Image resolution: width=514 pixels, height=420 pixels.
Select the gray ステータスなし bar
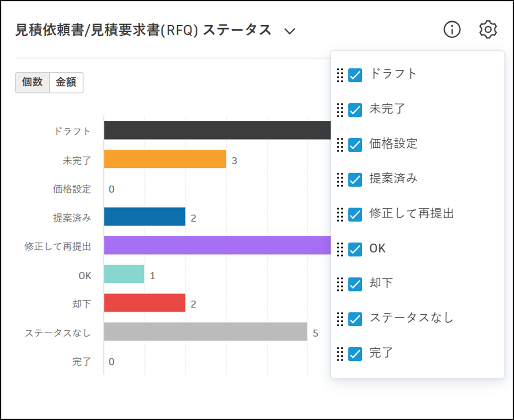click(x=205, y=332)
